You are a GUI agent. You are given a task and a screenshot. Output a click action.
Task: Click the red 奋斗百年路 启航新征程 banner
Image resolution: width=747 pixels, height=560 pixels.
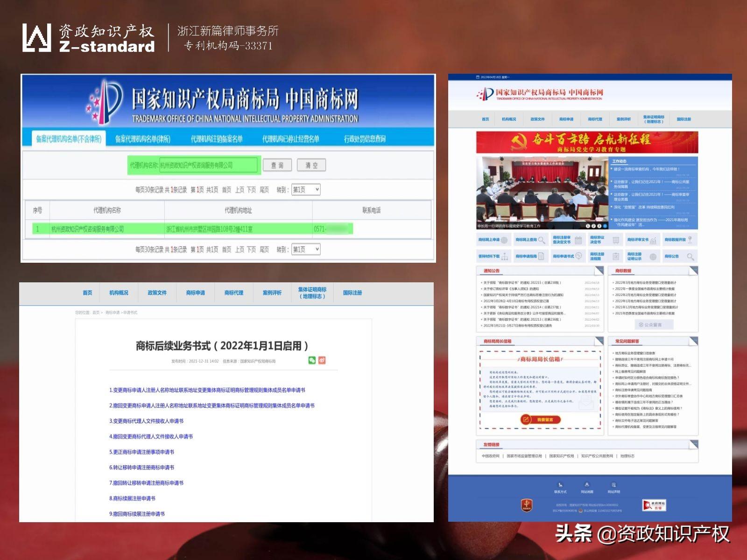pyautogui.click(x=587, y=142)
